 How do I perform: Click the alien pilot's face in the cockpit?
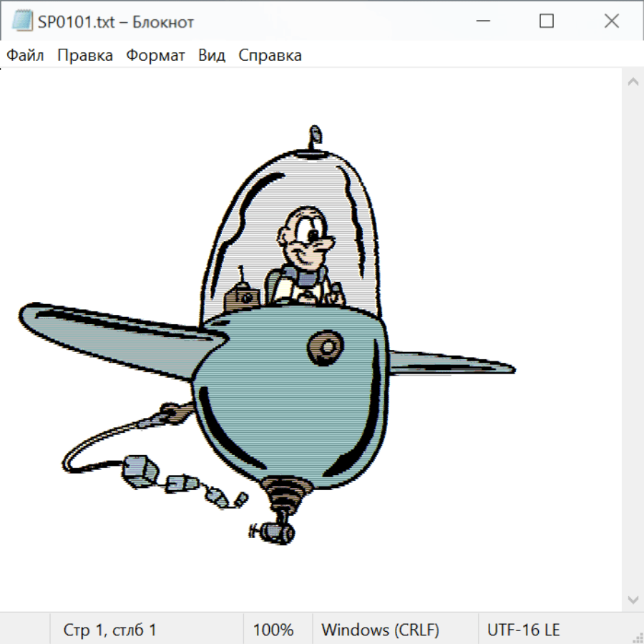pos(304,236)
